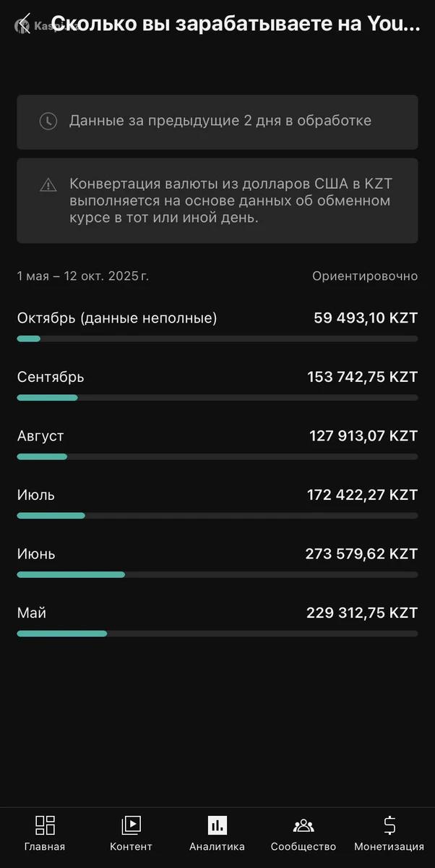
Task: Tap the clock icon in the data notice
Action: (x=48, y=121)
